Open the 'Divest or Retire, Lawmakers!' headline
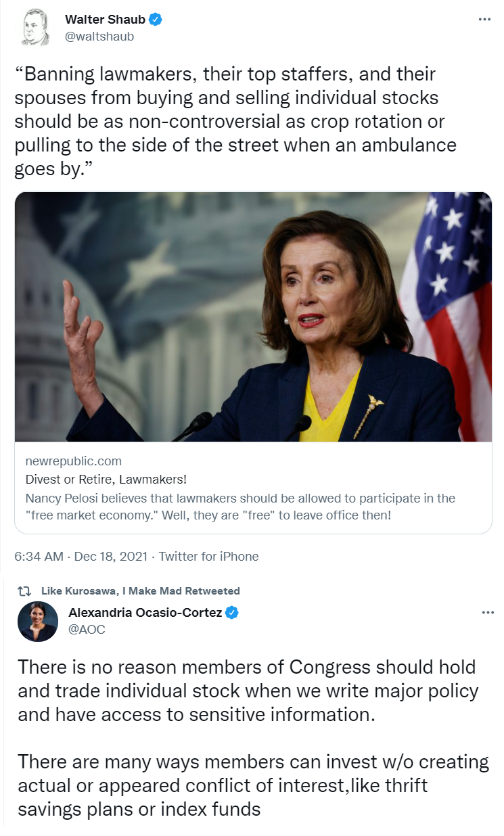Image resolution: width=504 pixels, height=836 pixels. tap(106, 480)
